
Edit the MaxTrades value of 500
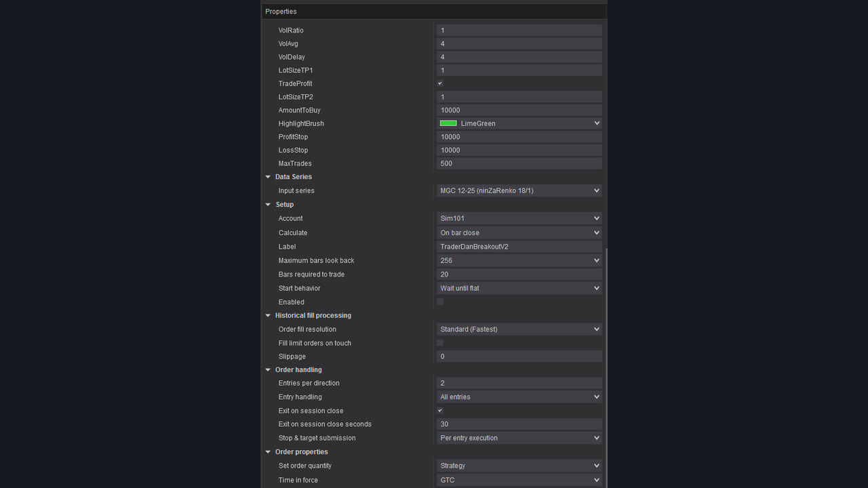click(x=519, y=163)
